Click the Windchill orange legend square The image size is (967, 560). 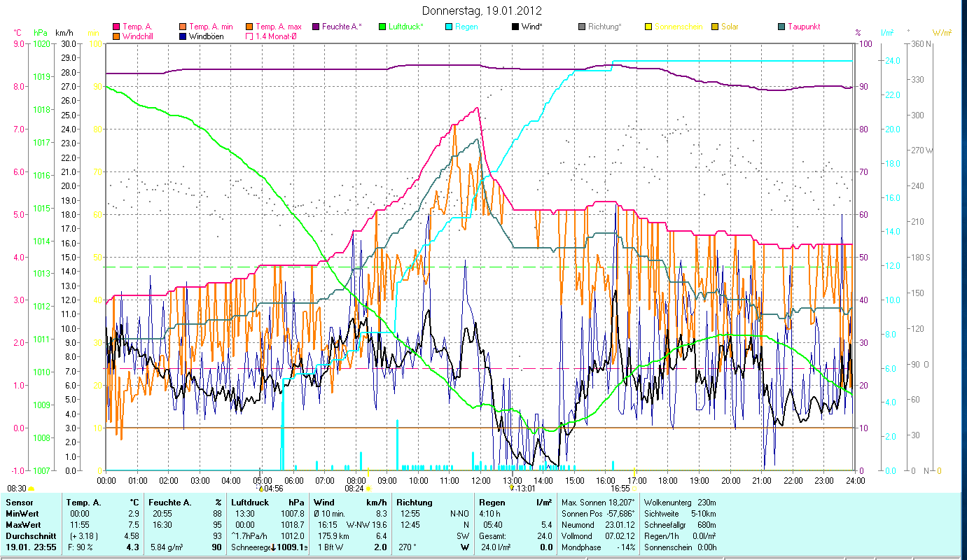[x=116, y=36]
